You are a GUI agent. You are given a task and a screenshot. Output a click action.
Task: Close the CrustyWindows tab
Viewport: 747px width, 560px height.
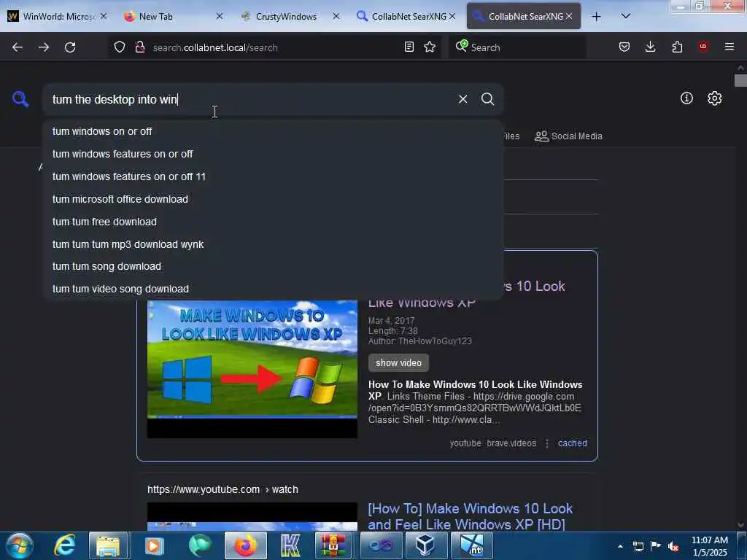tap(336, 16)
